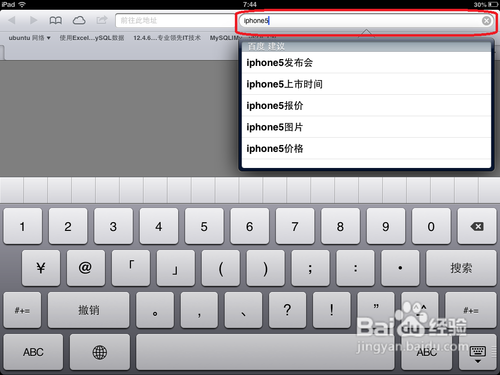
Task: Tap the 撤销 undo key
Action: click(88, 310)
